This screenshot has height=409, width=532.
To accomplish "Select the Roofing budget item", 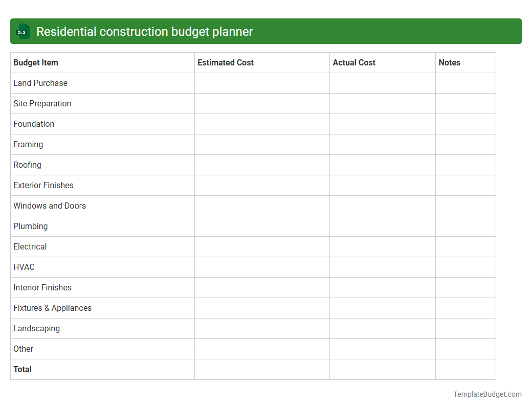I will click(27, 165).
